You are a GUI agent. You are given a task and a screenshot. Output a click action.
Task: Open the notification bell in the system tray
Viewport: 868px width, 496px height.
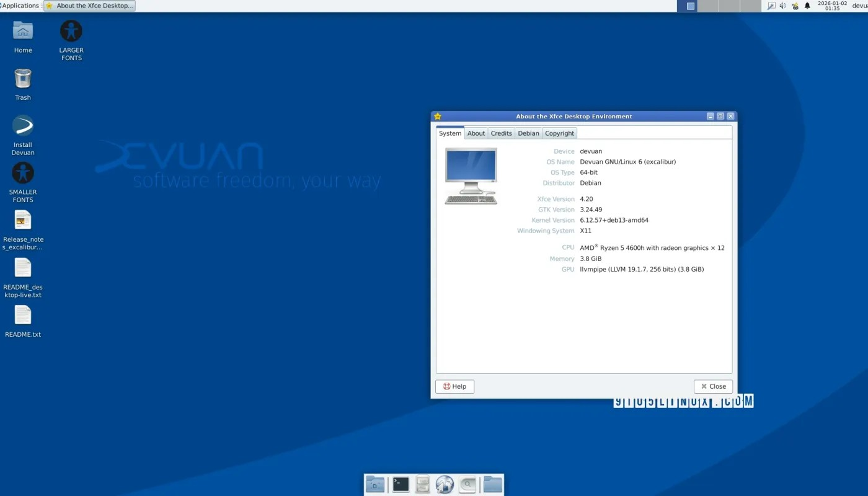point(807,6)
